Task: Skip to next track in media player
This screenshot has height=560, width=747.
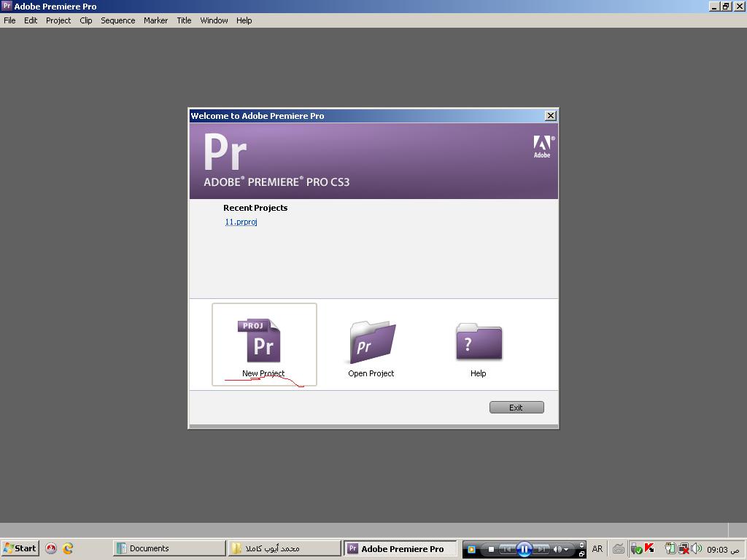Action: click(x=541, y=549)
